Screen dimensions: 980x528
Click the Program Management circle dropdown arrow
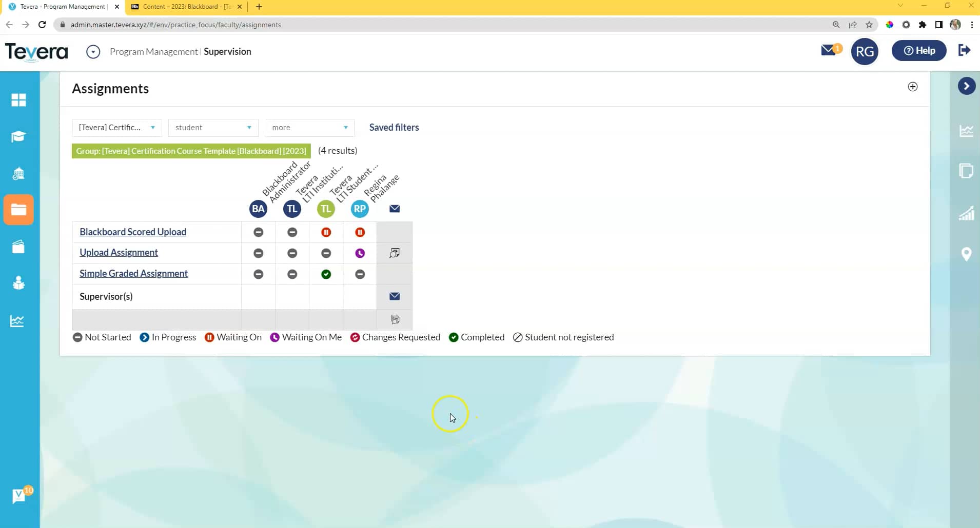tap(93, 51)
